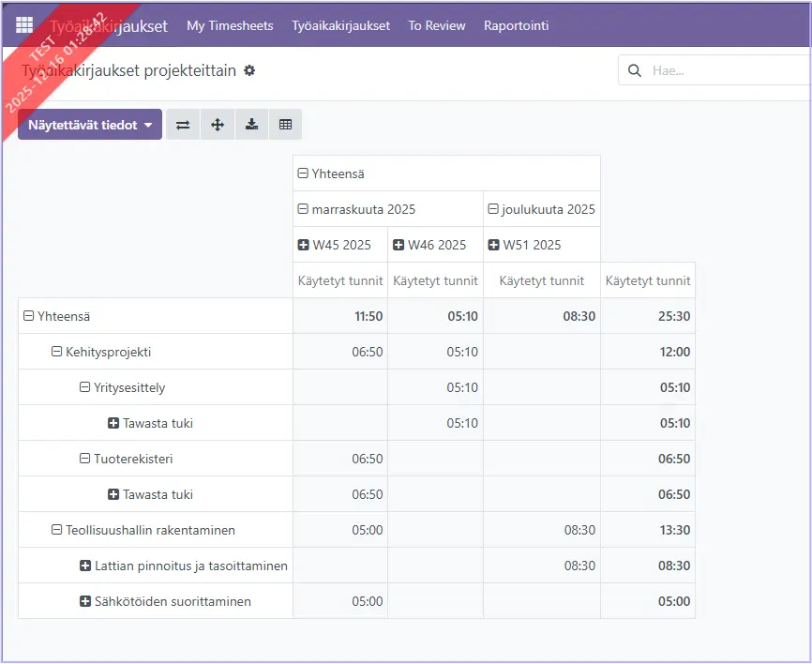Click the expand all arrows icon
Screen dimensions: 812x664
click(x=218, y=125)
